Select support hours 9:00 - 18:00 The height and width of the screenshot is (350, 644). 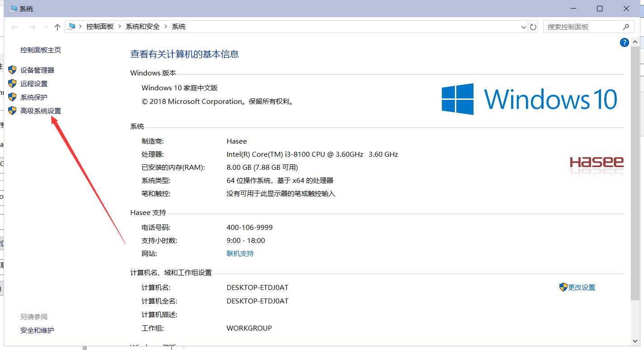246,240
